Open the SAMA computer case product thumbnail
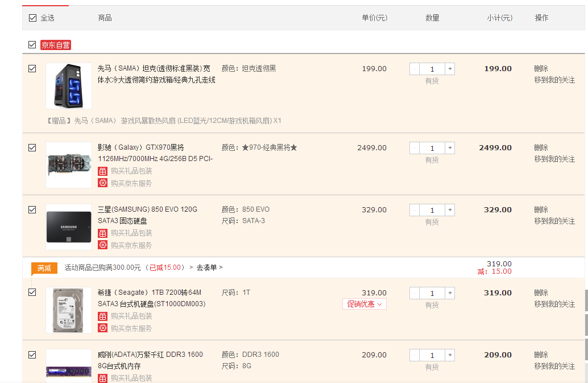588x383 pixels. pos(69,86)
